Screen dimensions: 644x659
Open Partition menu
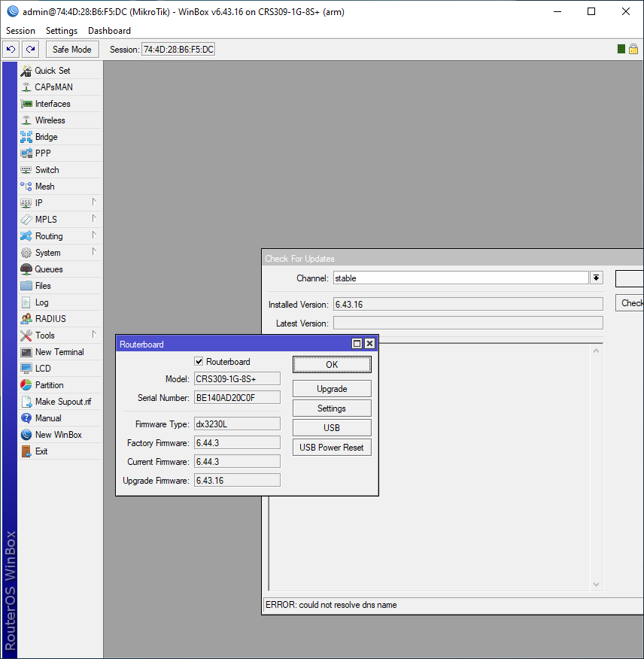[60, 385]
